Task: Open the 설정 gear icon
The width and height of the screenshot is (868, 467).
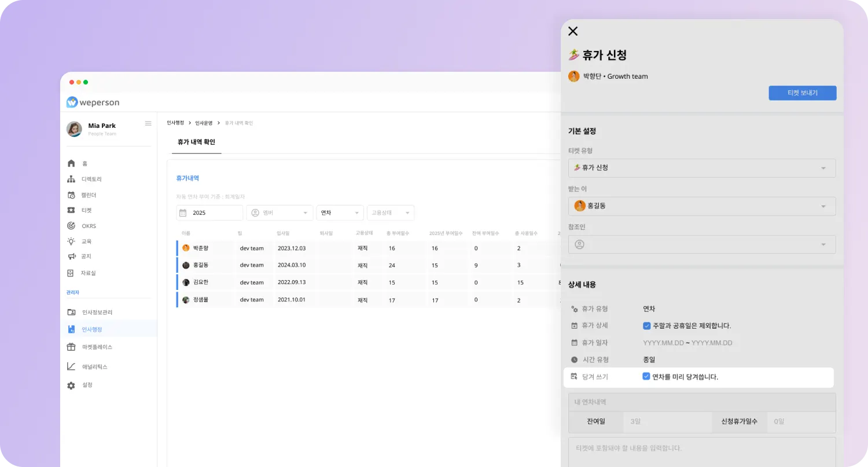Action: pos(71,385)
